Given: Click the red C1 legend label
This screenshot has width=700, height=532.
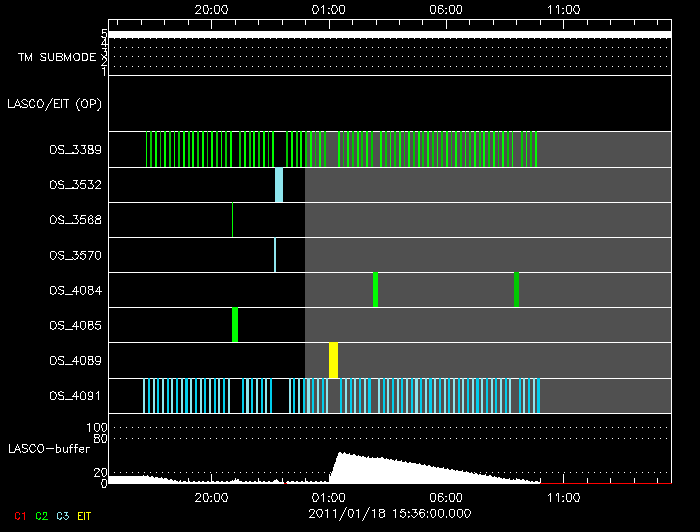Looking at the screenshot, I should pos(20,516).
